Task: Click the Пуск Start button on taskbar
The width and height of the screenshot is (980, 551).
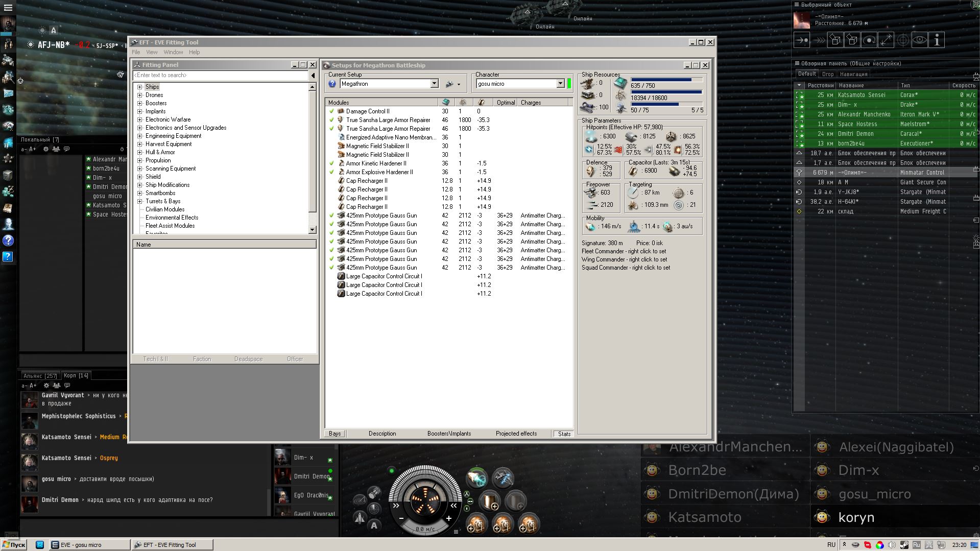Action: coord(13,545)
